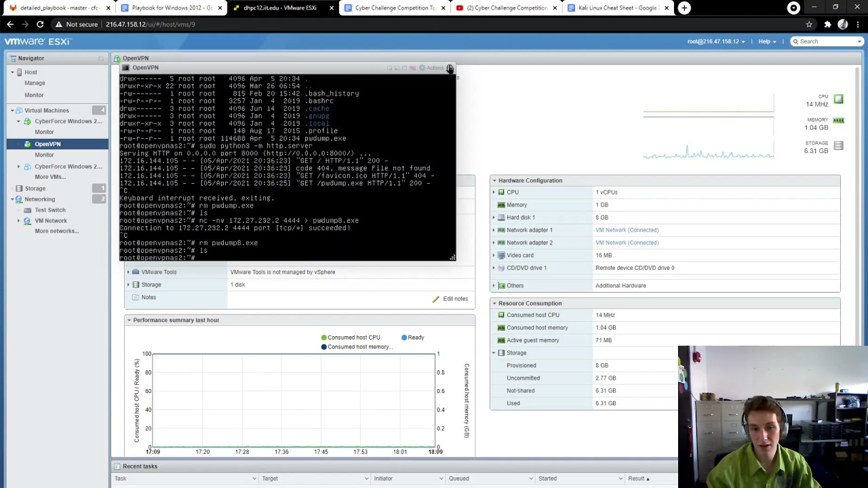The height and width of the screenshot is (488, 868).
Task: Switch to Kali Linux Cheat Sheet tab
Action: tap(617, 8)
